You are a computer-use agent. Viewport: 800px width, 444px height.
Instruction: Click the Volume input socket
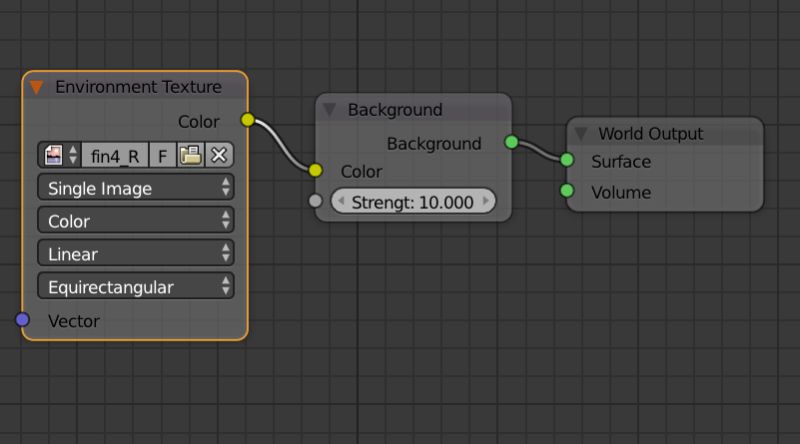click(x=567, y=191)
